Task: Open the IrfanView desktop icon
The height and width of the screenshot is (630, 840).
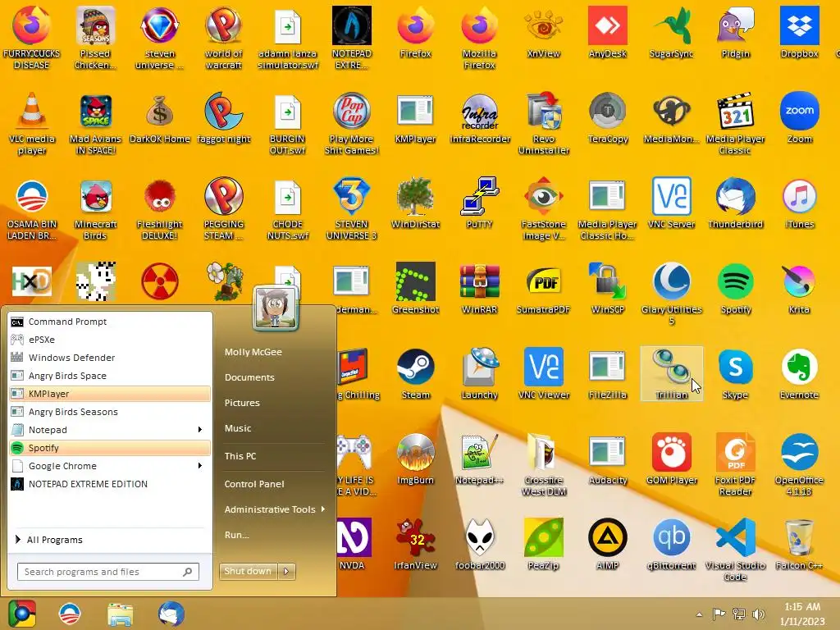Action: [x=415, y=545]
